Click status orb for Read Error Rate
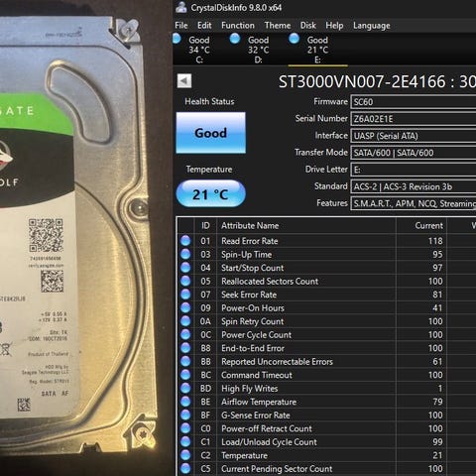This screenshot has width=476, height=476. [x=185, y=241]
